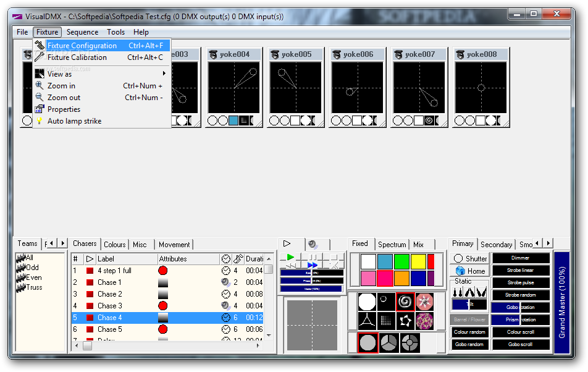This screenshot has width=588, height=372.
Task: Expand the View as submenu
Action: pos(102,74)
